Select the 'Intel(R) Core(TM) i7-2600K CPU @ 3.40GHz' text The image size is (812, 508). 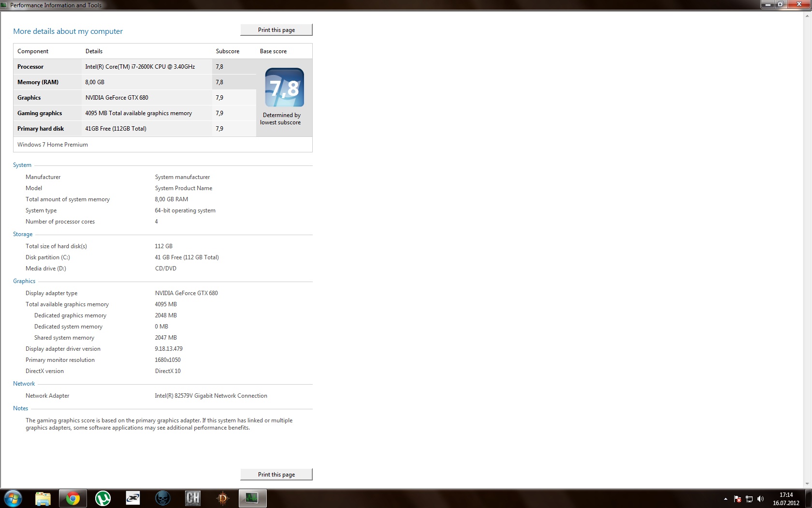click(140, 67)
